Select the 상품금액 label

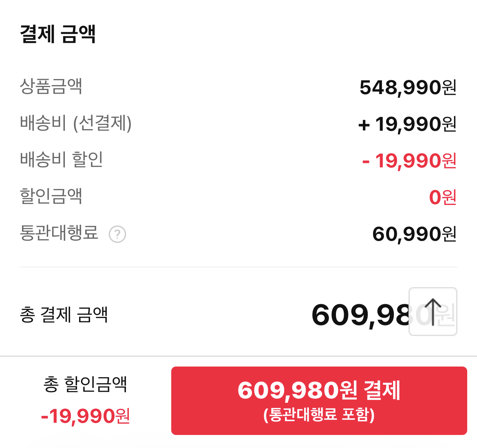(x=51, y=86)
